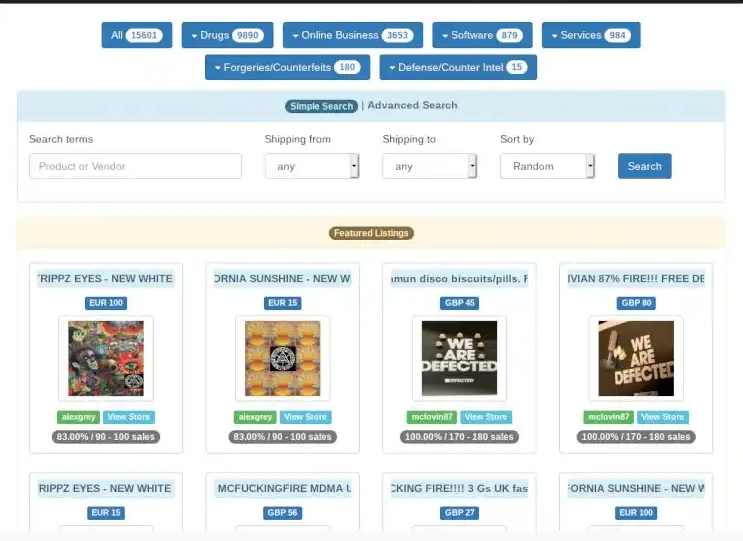743x541 pixels.
Task: Open the thumbnail under the GBP 80 price
Action: pyautogui.click(x=636, y=359)
